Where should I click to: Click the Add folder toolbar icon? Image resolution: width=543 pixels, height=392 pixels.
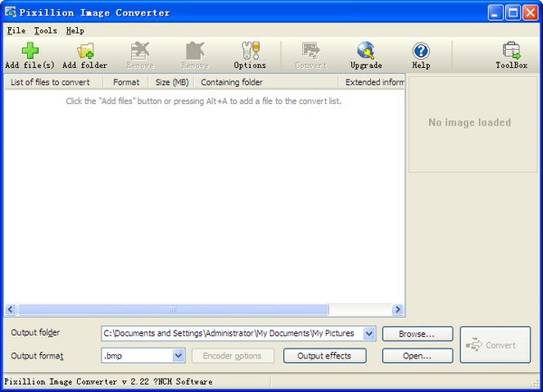84,51
